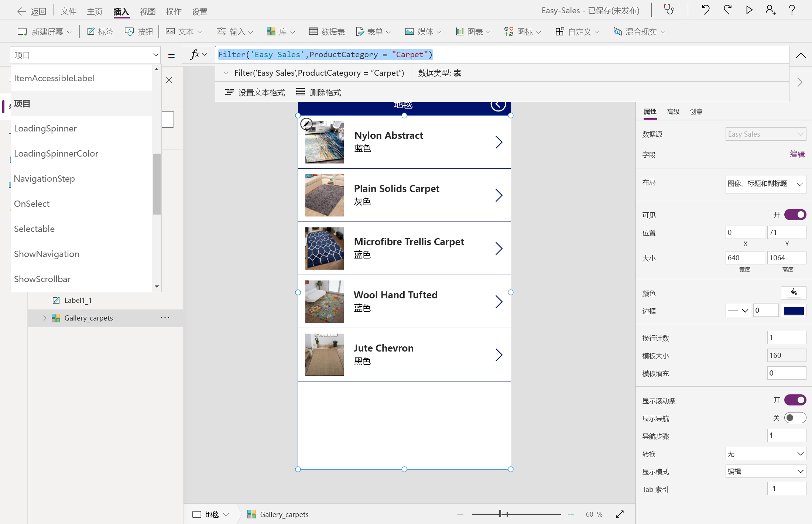Click the 编辑 fields link
This screenshot has height=524, width=812.
(x=797, y=154)
